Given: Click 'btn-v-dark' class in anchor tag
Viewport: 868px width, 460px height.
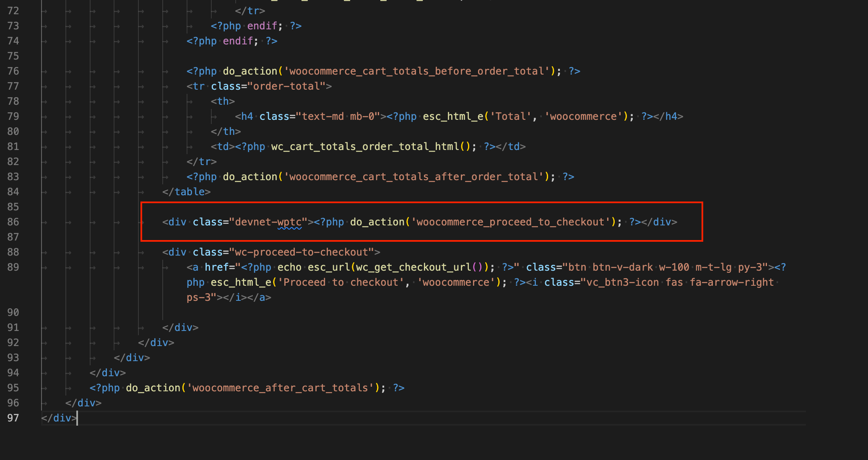Looking at the screenshot, I should (x=622, y=267).
